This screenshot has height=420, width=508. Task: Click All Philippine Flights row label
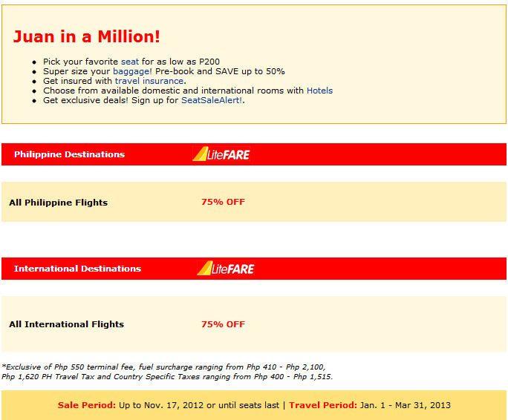tap(59, 203)
